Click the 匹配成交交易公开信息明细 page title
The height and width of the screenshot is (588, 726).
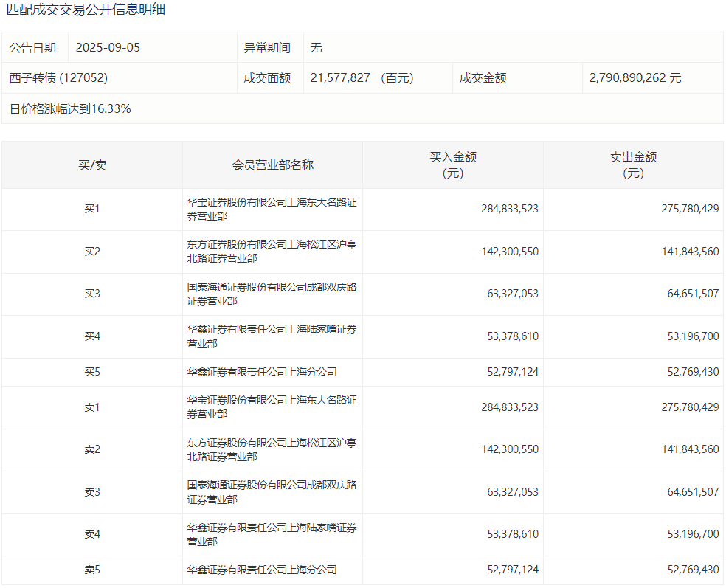pyautogui.click(x=86, y=10)
